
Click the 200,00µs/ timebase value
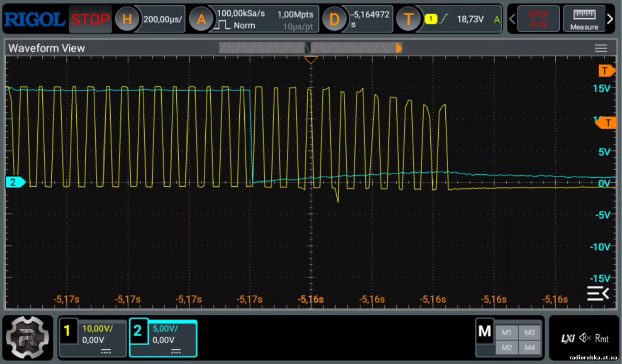tap(163, 19)
